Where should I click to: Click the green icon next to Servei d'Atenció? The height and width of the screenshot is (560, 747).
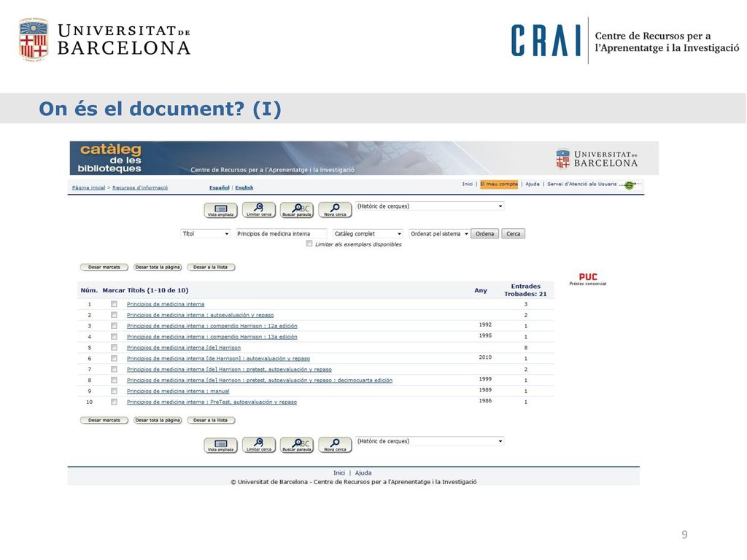pos(630,185)
